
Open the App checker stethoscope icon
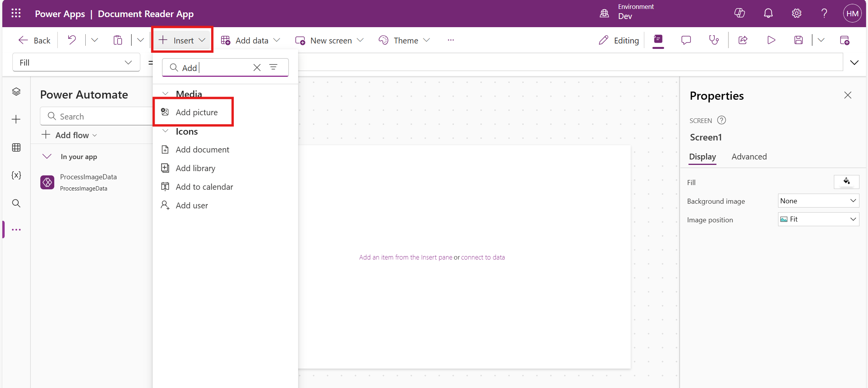tap(714, 40)
